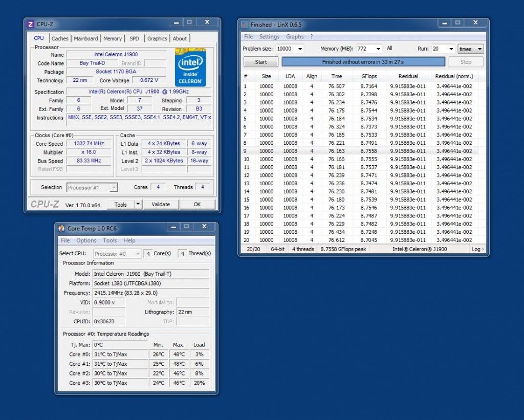Close the CPU-Z window

tap(207, 22)
